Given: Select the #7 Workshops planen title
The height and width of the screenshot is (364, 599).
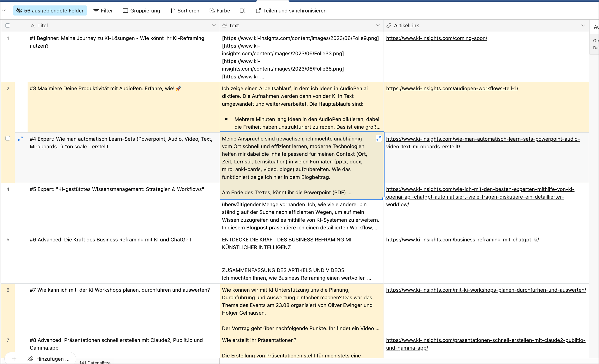Looking at the screenshot, I should point(123,309).
